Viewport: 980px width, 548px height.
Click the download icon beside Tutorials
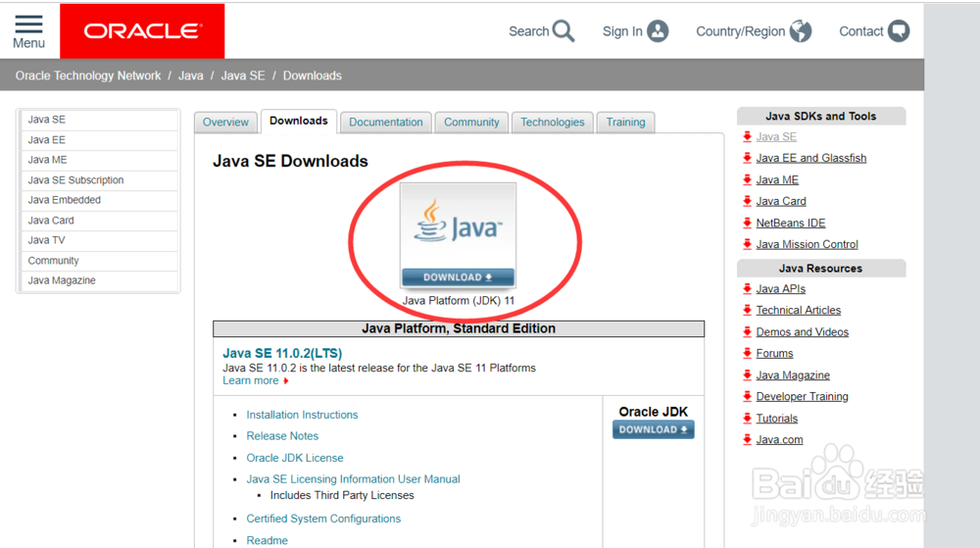(747, 418)
